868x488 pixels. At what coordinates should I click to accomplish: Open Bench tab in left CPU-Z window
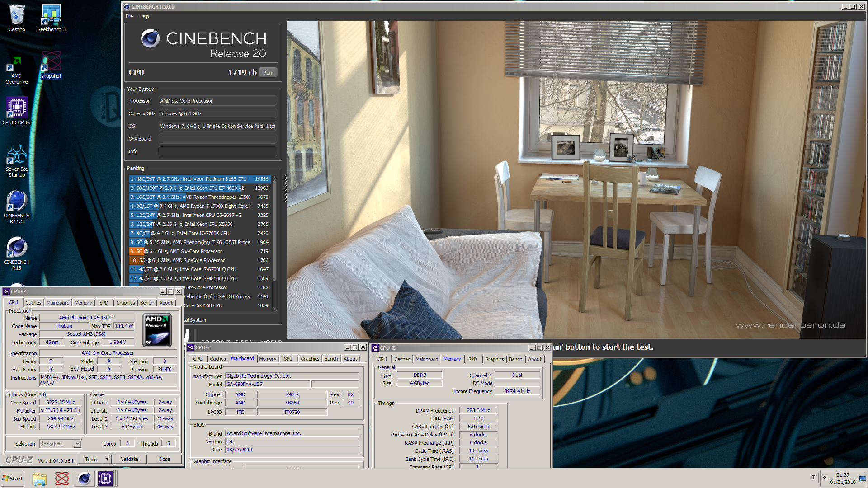146,303
